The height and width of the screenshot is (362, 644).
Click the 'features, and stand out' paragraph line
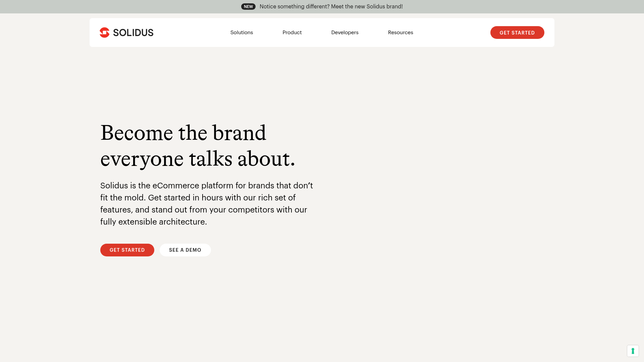point(203,210)
